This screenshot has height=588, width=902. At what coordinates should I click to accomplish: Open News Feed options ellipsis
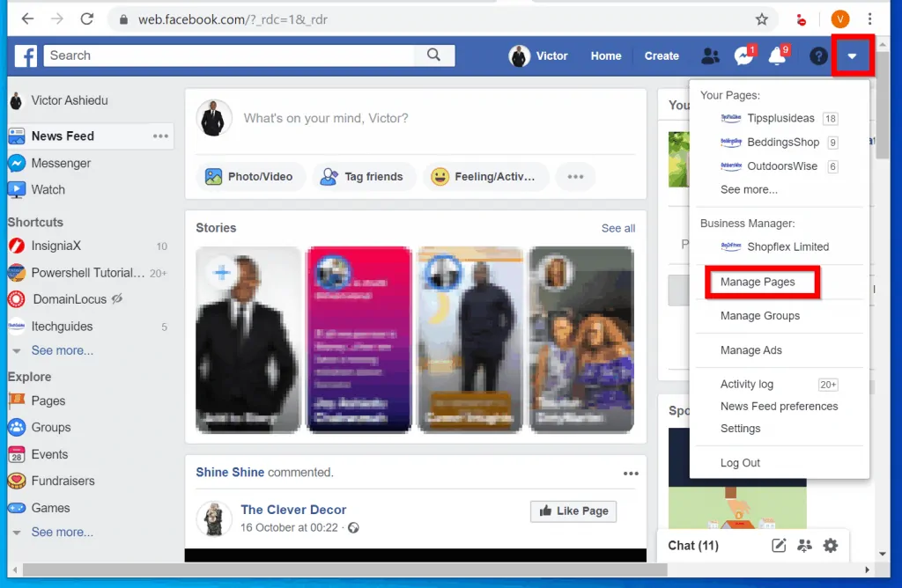[x=160, y=136]
